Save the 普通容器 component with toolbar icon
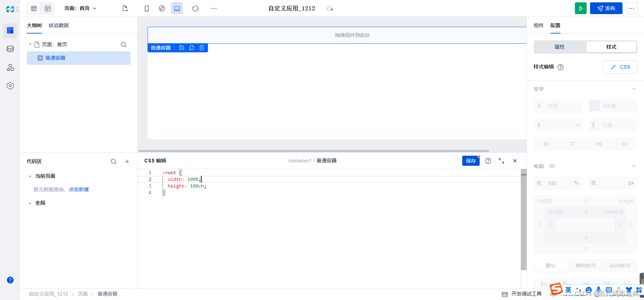Screen dimensions: 644x300 click(x=181, y=48)
